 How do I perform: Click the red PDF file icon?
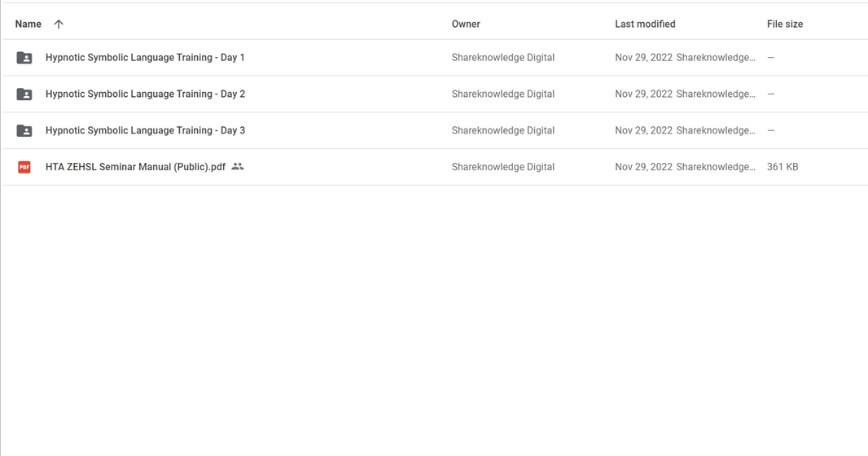click(24, 167)
